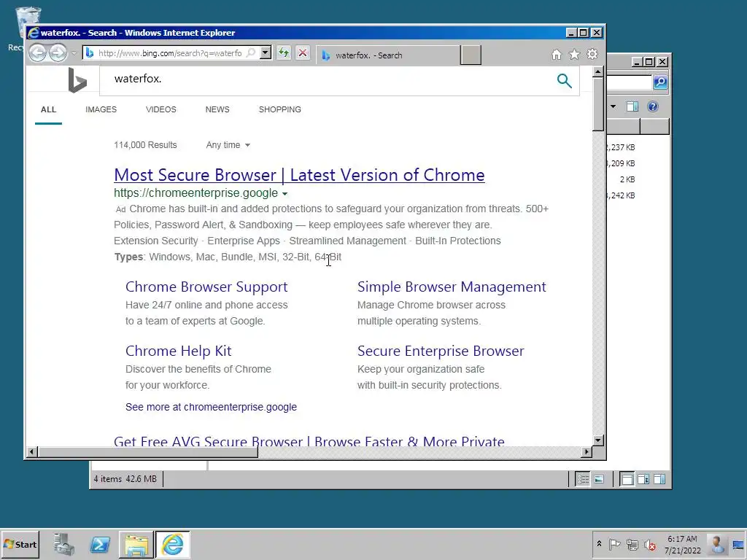Viewport: 747px width, 560px height.
Task: Click the green refresh arrows button
Action: [284, 52]
